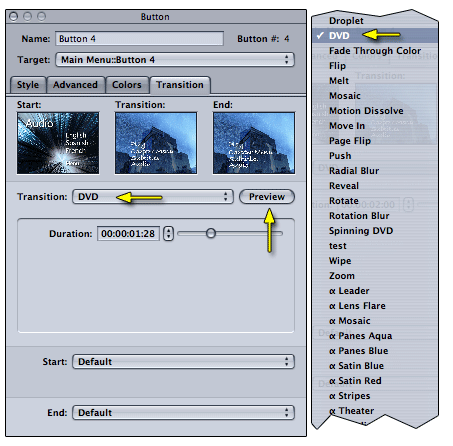
Task: Click the middle Transition preview thumbnail
Action: pyautogui.click(x=156, y=143)
